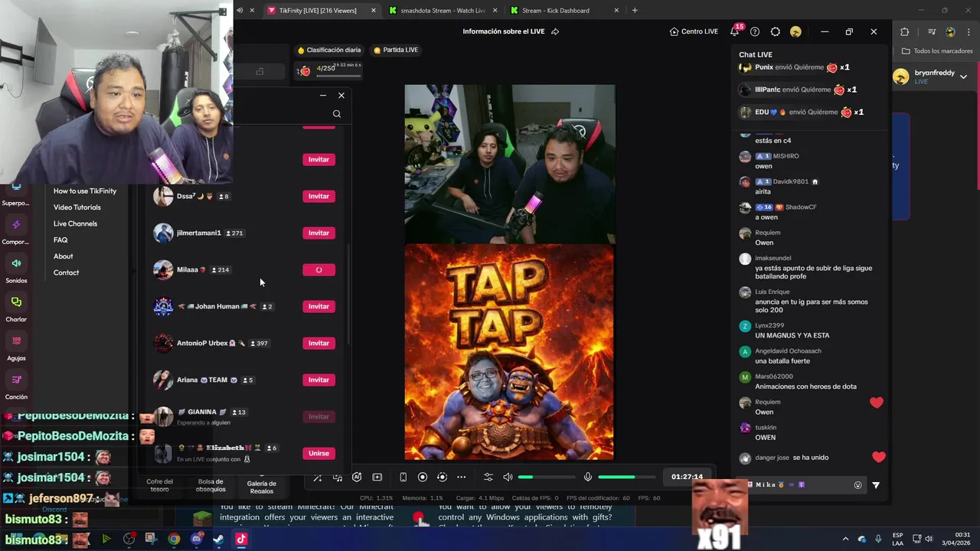Mute the desktop speaker audio
This screenshot has width=980, height=551.
508,477
